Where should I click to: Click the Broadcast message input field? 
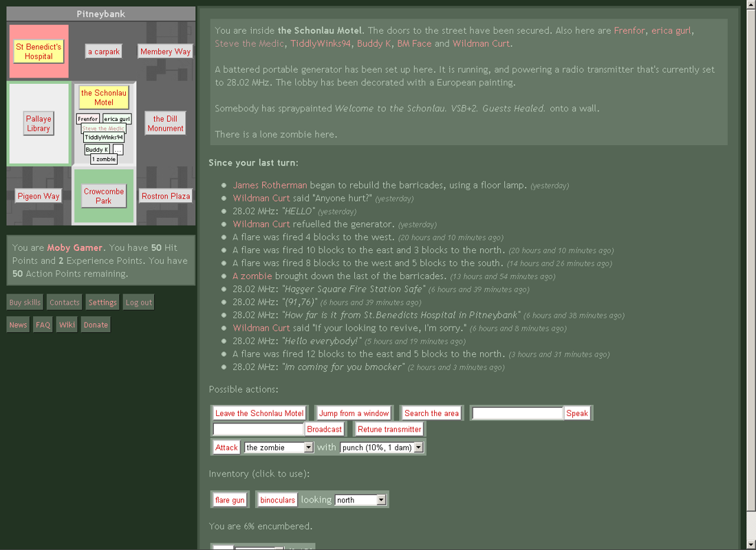[259, 429]
